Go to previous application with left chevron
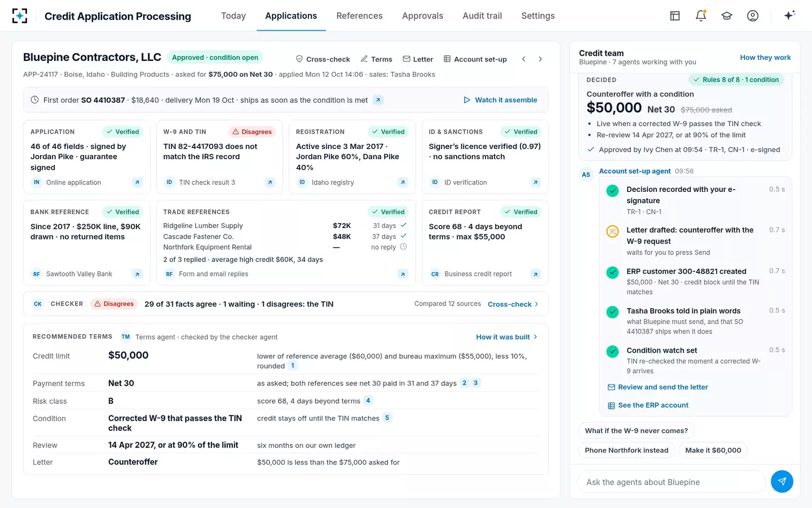Screen dimensions: 812x508 coord(523,59)
